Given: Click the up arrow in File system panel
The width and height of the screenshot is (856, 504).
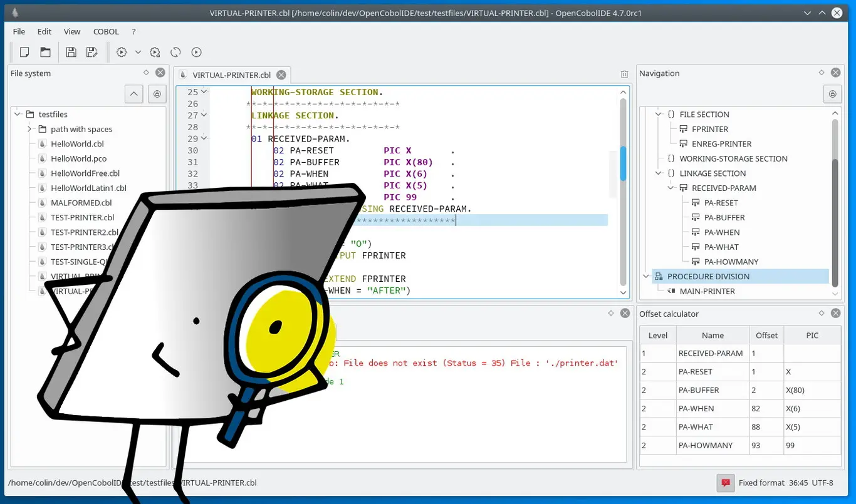Looking at the screenshot, I should point(133,94).
